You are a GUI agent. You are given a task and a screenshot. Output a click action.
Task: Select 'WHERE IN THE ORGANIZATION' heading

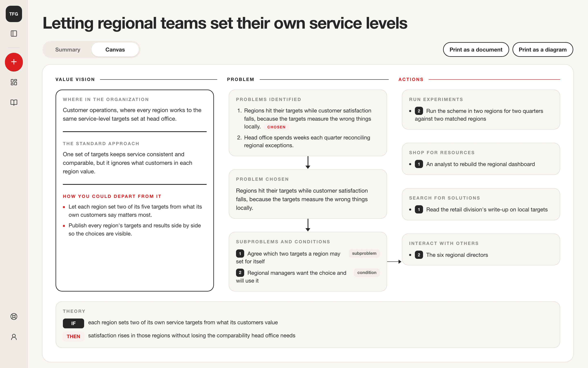click(x=106, y=99)
